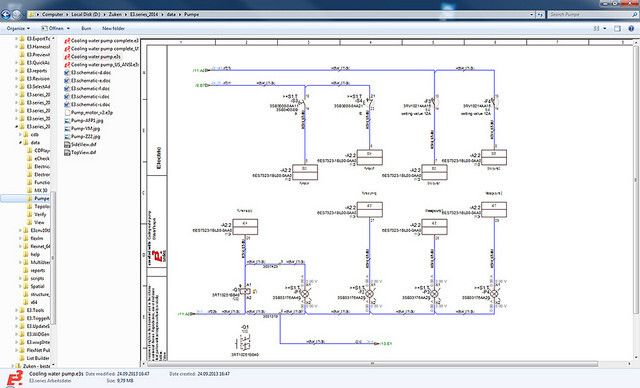Image resolution: width=640 pixels, height=388 pixels.
Task: Click the refresh button beside the address bar
Action: click(540, 14)
